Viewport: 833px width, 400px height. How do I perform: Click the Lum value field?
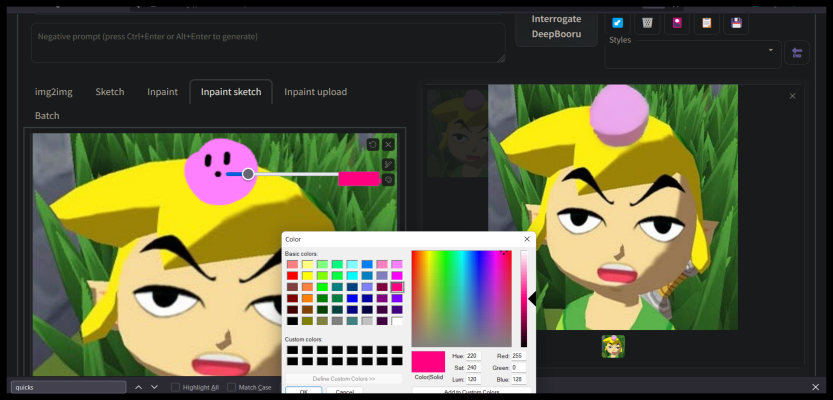473,379
